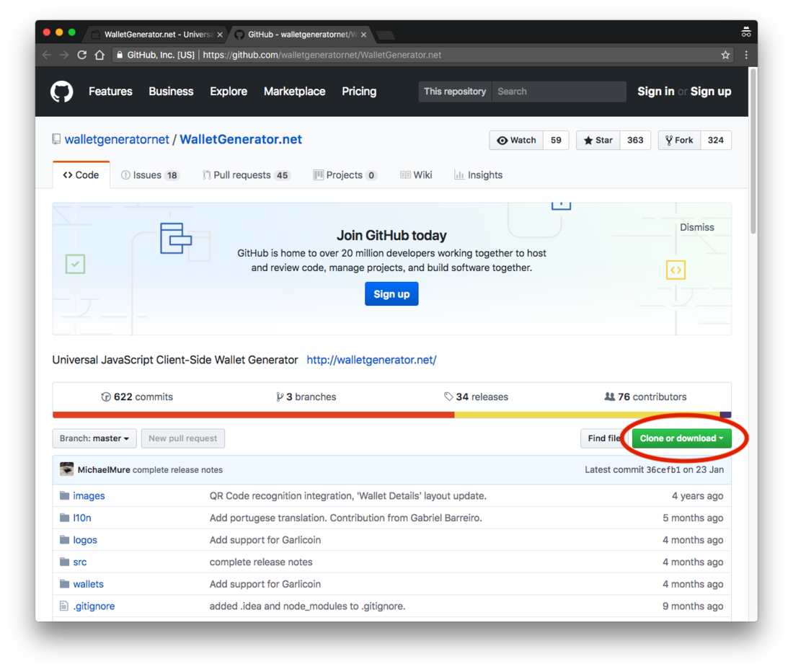
Task: Click the images folder icon
Action: (x=64, y=495)
